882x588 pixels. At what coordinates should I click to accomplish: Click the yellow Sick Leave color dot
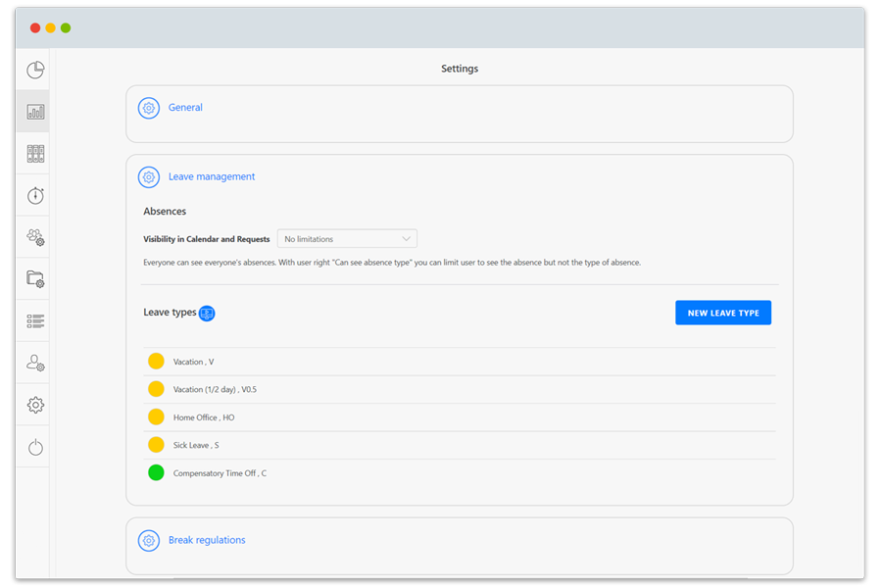[156, 445]
